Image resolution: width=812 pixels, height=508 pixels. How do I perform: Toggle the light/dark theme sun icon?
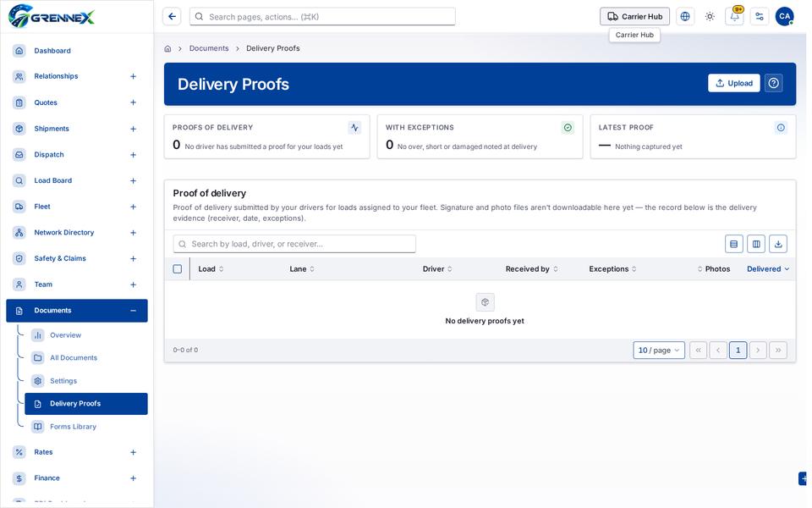[710, 17]
